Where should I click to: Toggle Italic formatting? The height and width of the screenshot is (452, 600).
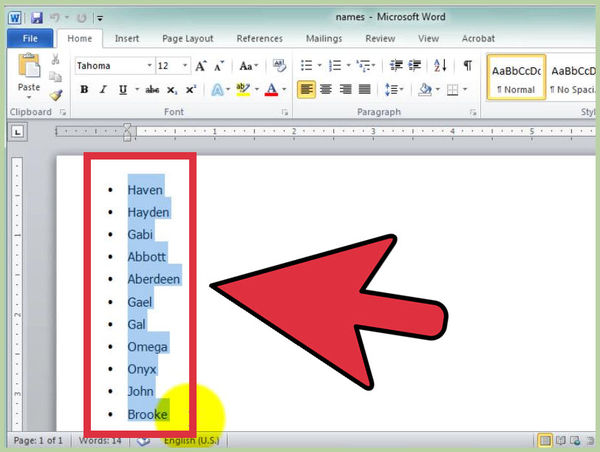pyautogui.click(x=103, y=90)
